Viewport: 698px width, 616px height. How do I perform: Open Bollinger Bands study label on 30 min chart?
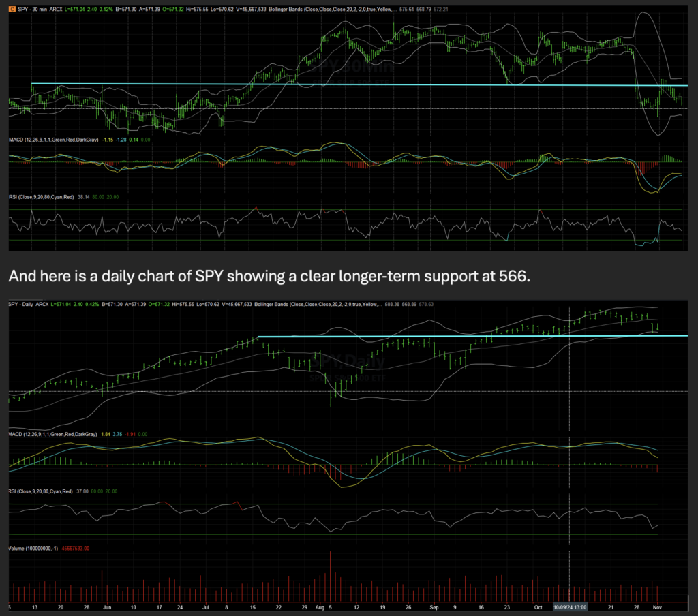coord(333,9)
